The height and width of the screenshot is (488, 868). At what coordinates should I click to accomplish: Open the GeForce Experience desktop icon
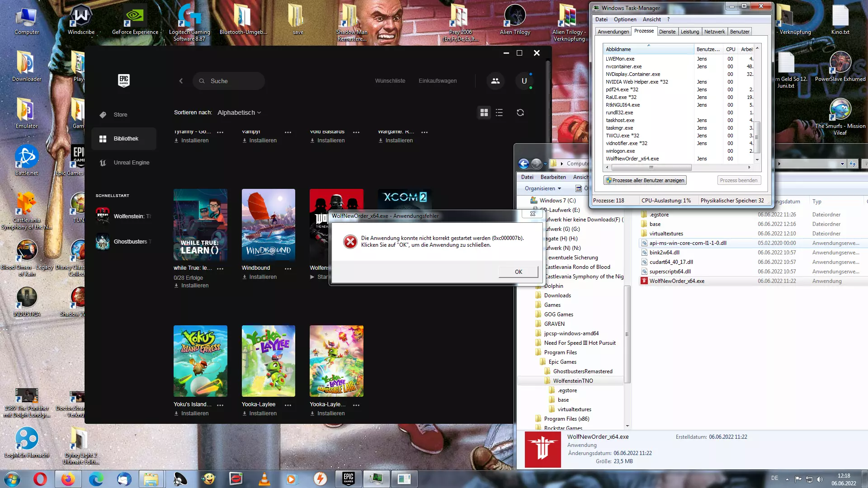[x=135, y=20]
